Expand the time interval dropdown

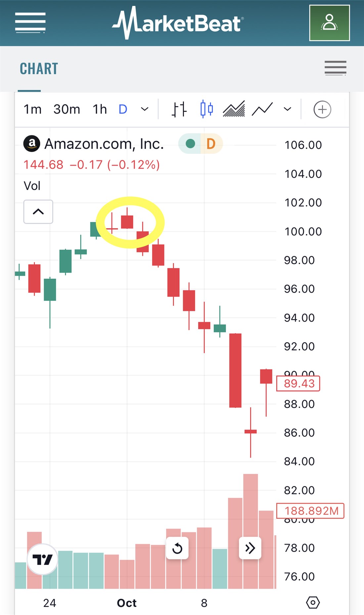[x=145, y=109]
